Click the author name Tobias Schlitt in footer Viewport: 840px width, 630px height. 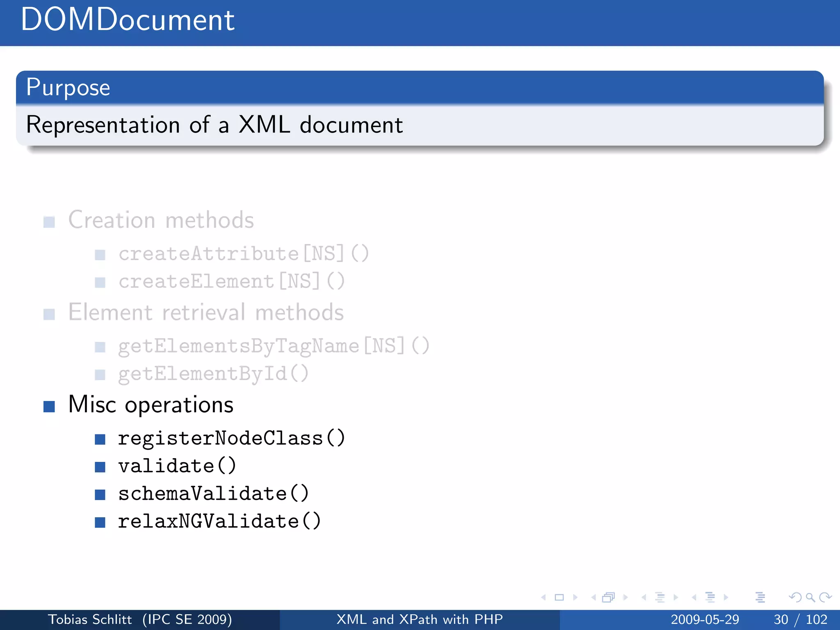click(90, 619)
